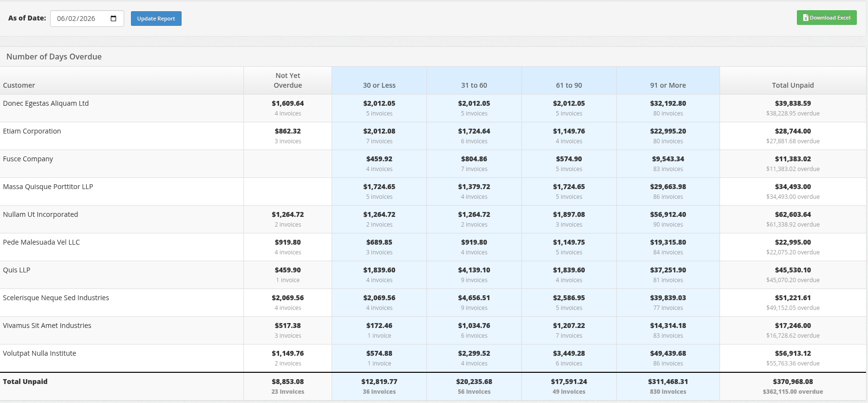Click the Not Yet Overdue total $8,853.08
This screenshot has width=868, height=403.
(288, 382)
